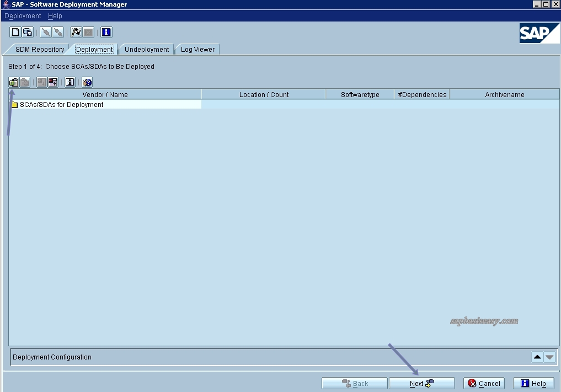561x392 pixels.
Task: Collapse the Deployment Configuration panel
Action: [x=549, y=357]
